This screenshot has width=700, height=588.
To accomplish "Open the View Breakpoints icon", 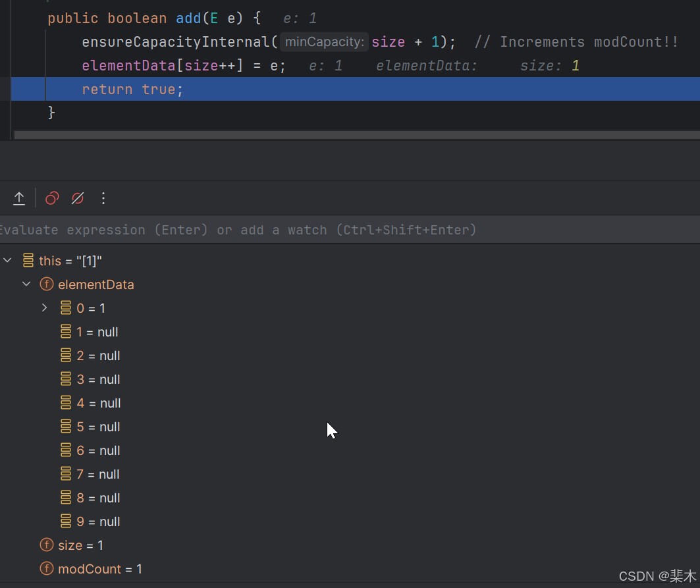I will click(x=52, y=198).
